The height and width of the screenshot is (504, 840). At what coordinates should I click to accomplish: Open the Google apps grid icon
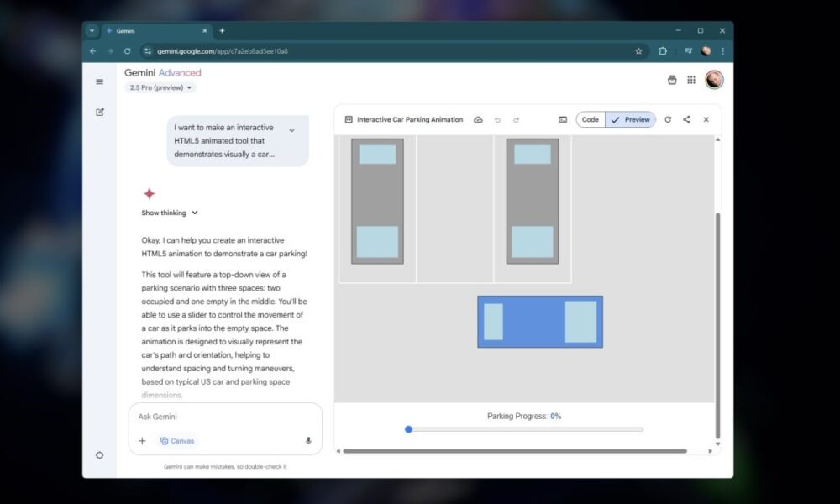pos(691,80)
